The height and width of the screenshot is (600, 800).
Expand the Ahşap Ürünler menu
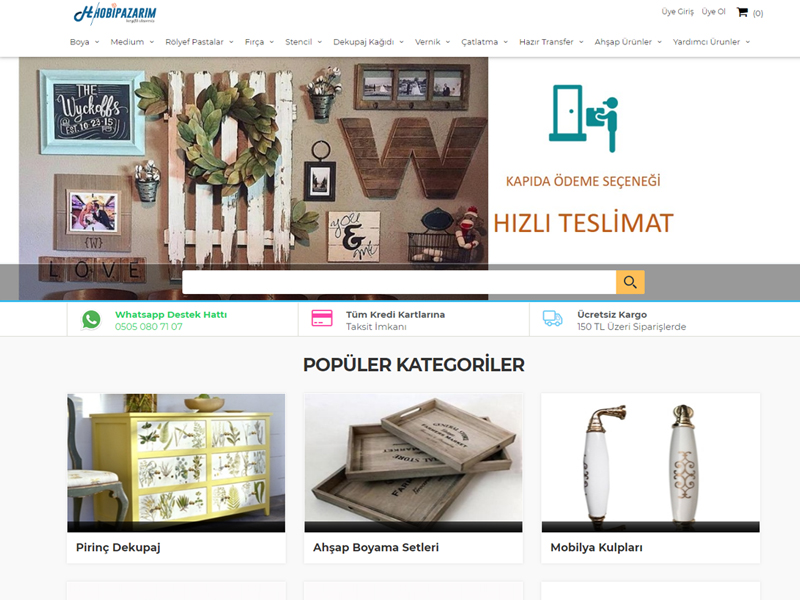[x=628, y=42]
